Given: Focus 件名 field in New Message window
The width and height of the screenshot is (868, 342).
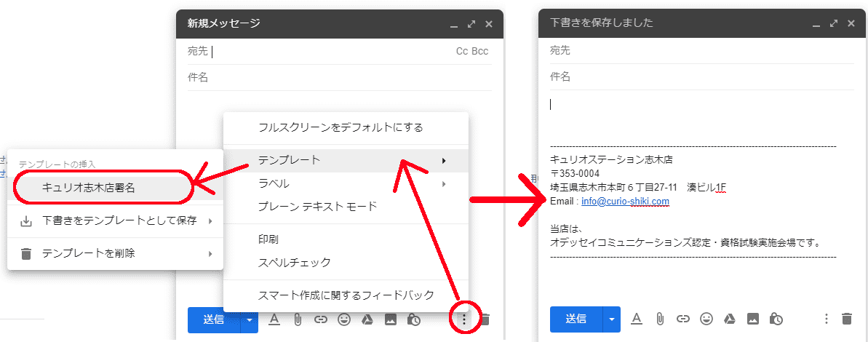Looking at the screenshot, I should pyautogui.click(x=339, y=77).
